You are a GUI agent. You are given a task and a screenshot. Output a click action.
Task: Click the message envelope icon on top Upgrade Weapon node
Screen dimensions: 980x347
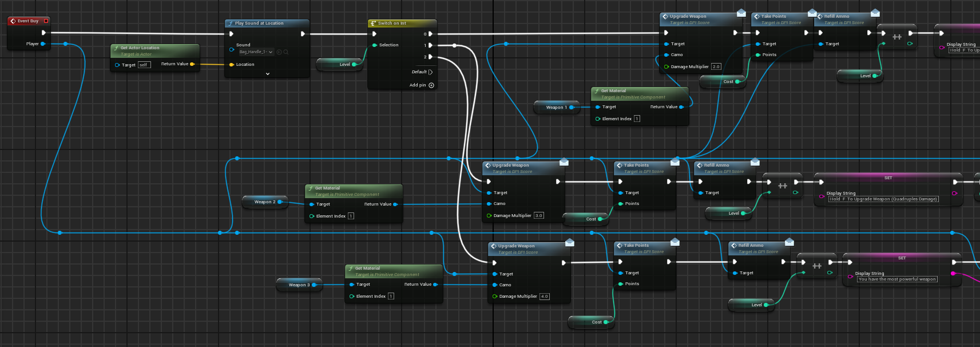tap(741, 13)
